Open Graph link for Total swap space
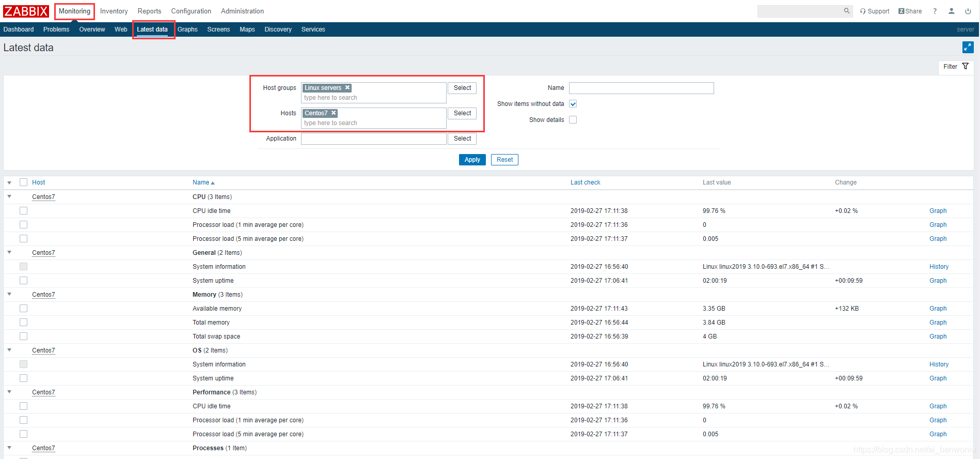The image size is (980, 459). coord(938,336)
